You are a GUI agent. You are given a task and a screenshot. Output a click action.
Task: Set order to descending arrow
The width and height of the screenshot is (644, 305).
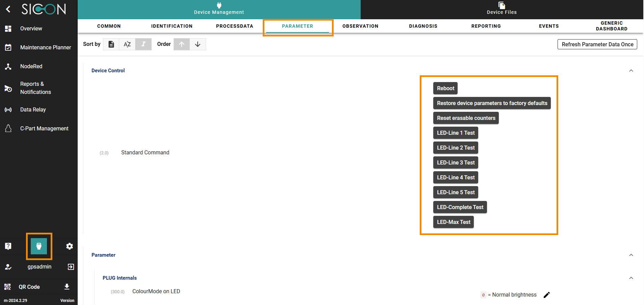pos(198,44)
